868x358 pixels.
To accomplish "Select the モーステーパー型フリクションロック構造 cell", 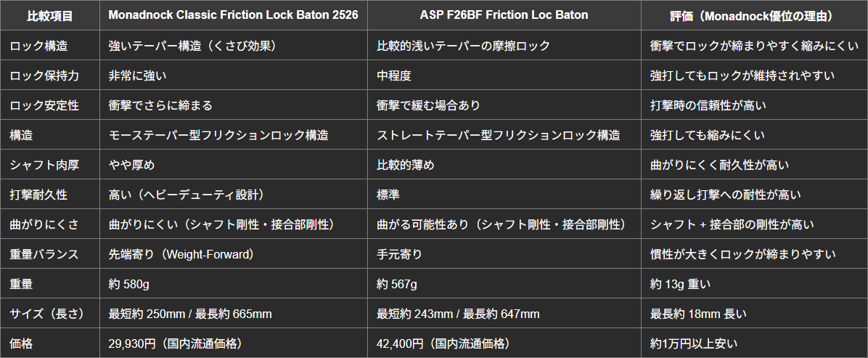I will coord(218,135).
